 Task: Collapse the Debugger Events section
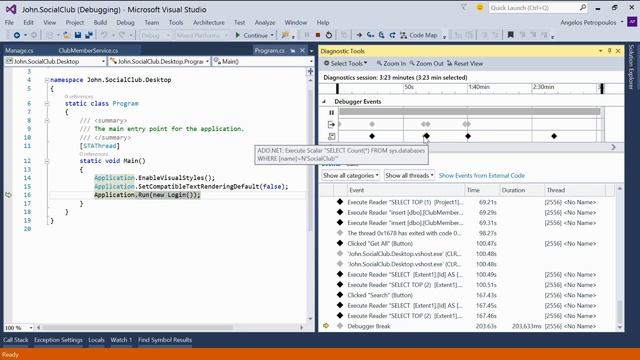point(324,102)
